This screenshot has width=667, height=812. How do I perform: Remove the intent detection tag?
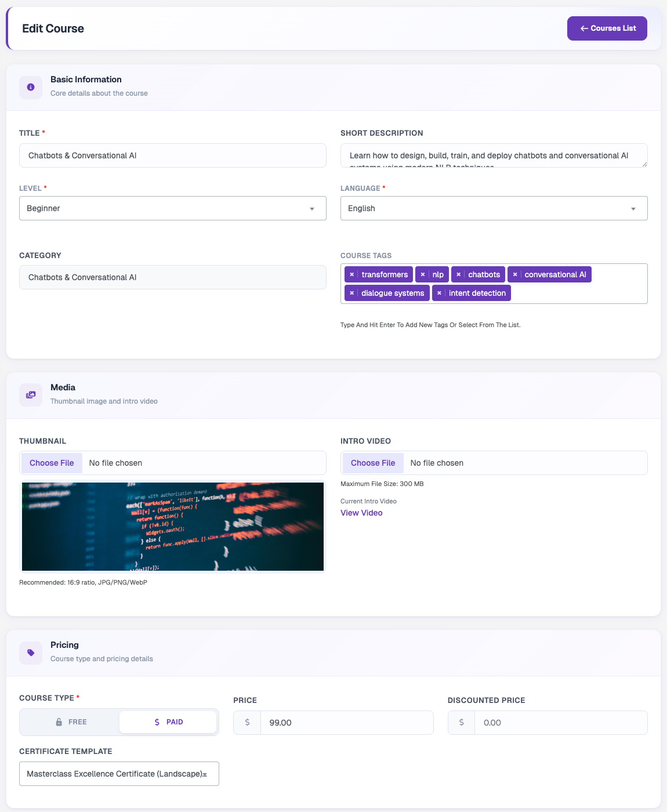click(x=439, y=293)
